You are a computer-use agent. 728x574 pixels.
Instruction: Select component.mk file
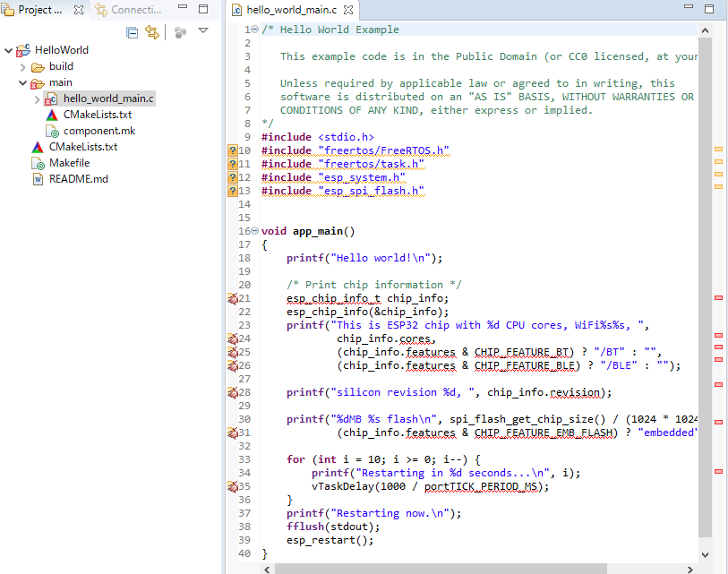99,131
